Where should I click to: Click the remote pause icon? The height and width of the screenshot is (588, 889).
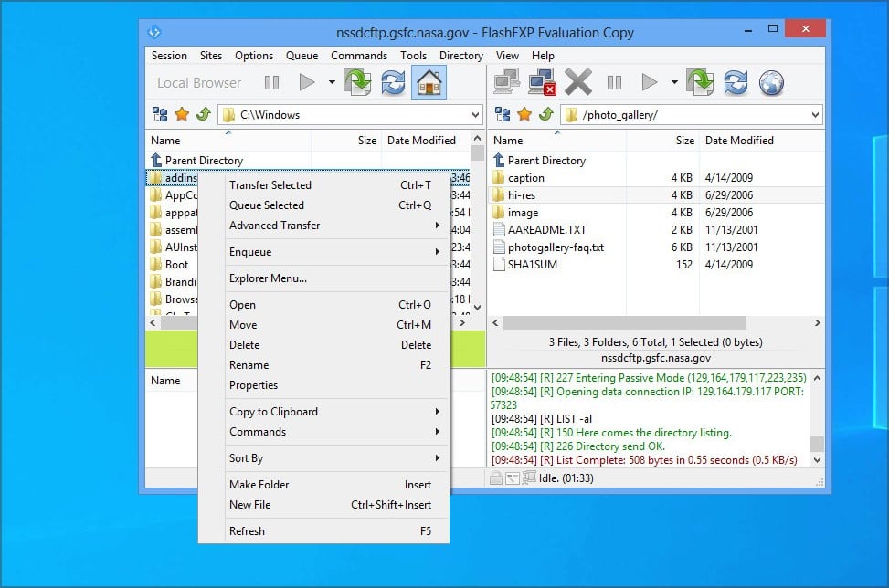click(x=614, y=83)
